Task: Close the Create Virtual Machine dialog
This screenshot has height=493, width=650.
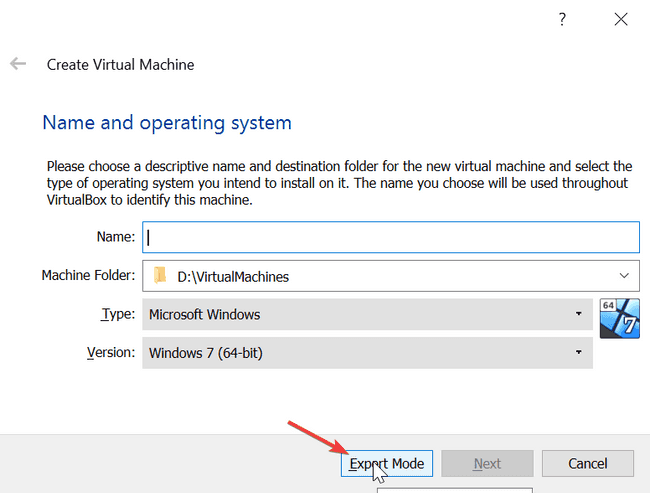Action: tap(621, 19)
